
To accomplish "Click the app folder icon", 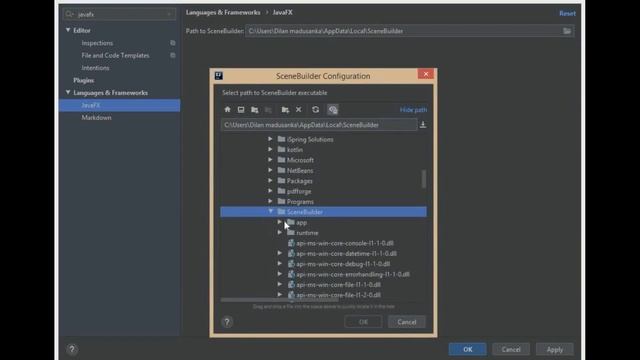I will (x=291, y=222).
